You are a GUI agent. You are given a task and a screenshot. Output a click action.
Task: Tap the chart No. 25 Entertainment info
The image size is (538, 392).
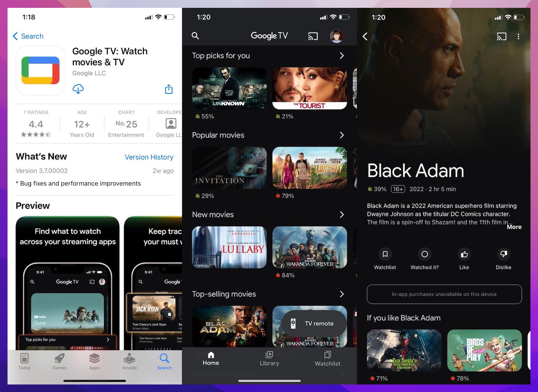pyautogui.click(x=126, y=124)
